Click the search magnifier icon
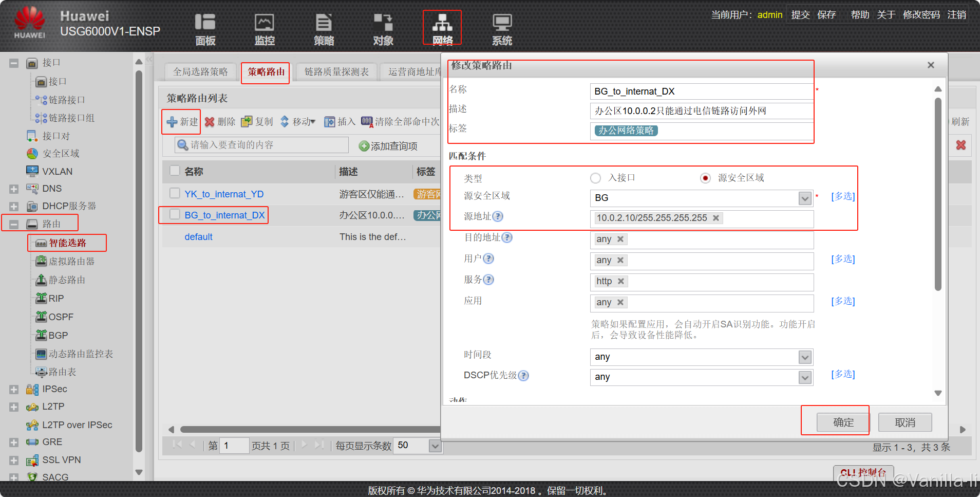Screen dimensions: 980x497 coord(182,145)
